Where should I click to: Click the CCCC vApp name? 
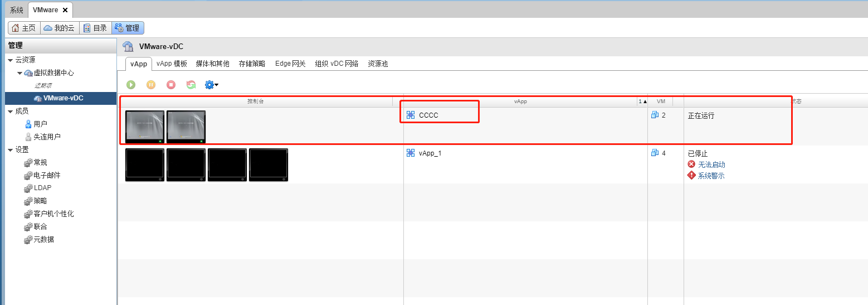click(x=428, y=115)
